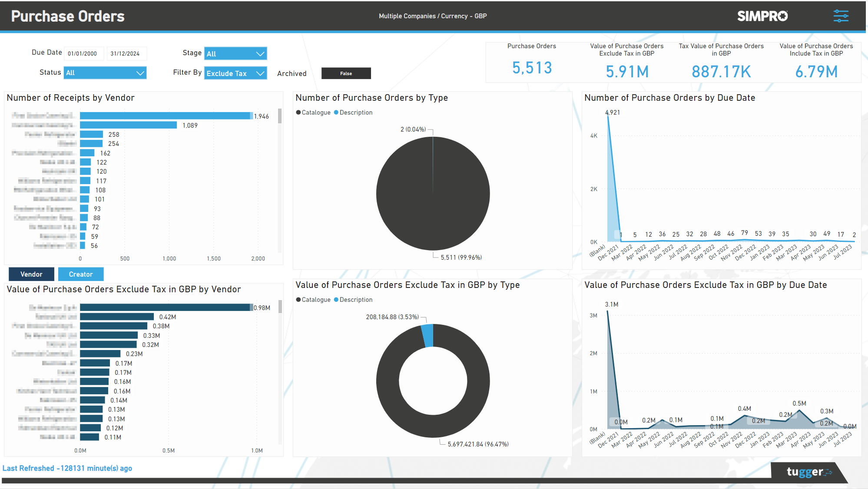
Task: Select the Description legend bullet above the donut chart
Action: point(336,299)
